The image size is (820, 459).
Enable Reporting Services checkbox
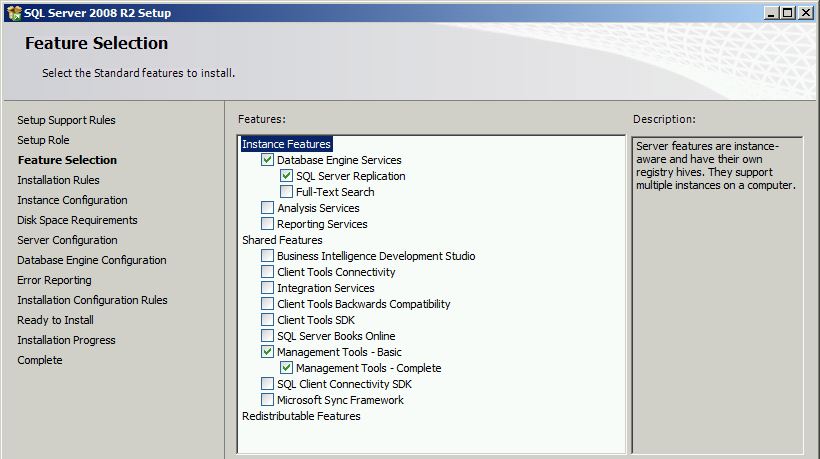click(x=267, y=224)
